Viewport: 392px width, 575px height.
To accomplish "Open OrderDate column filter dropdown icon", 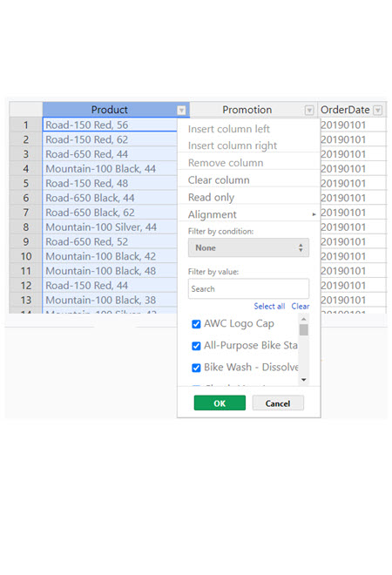I will point(378,110).
